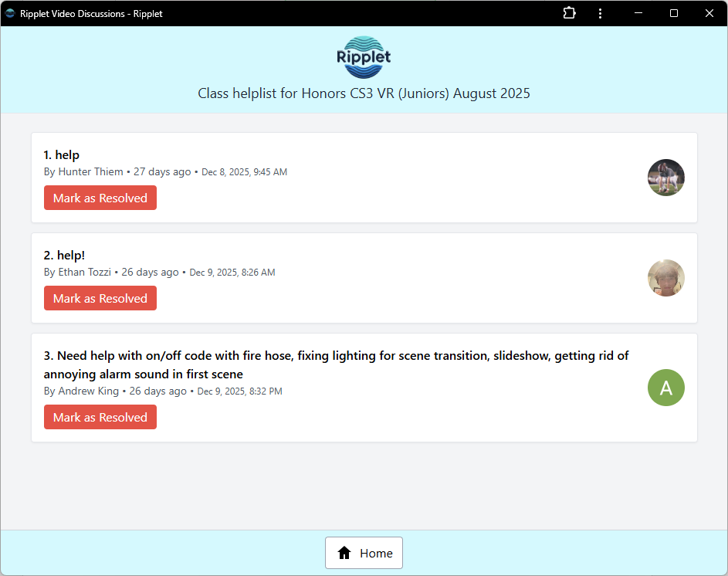Open the post titled '1. help'
Screen dimensions: 728x576
point(61,154)
